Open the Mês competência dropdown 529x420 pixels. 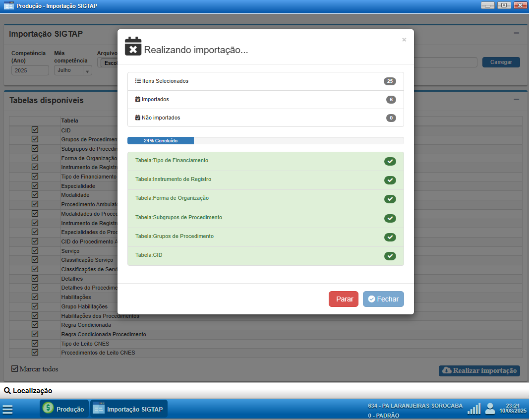(x=73, y=70)
